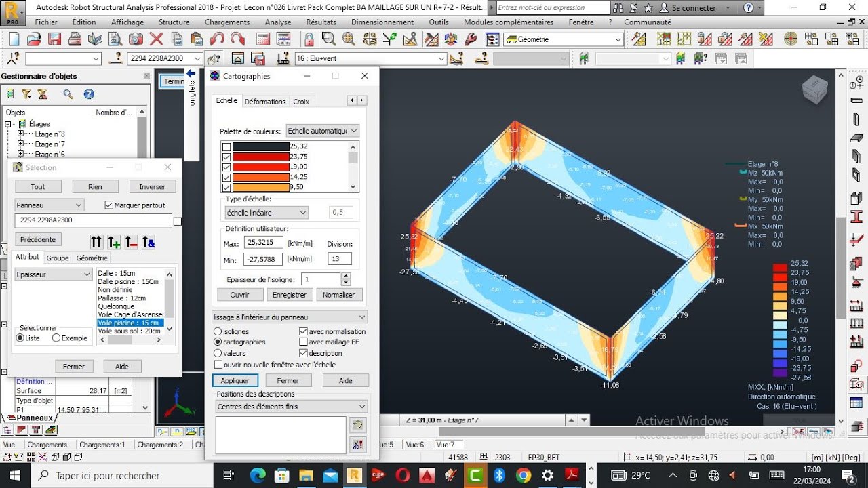868x488 pixels.
Task: Switch to the Croix tab
Action: click(x=301, y=102)
